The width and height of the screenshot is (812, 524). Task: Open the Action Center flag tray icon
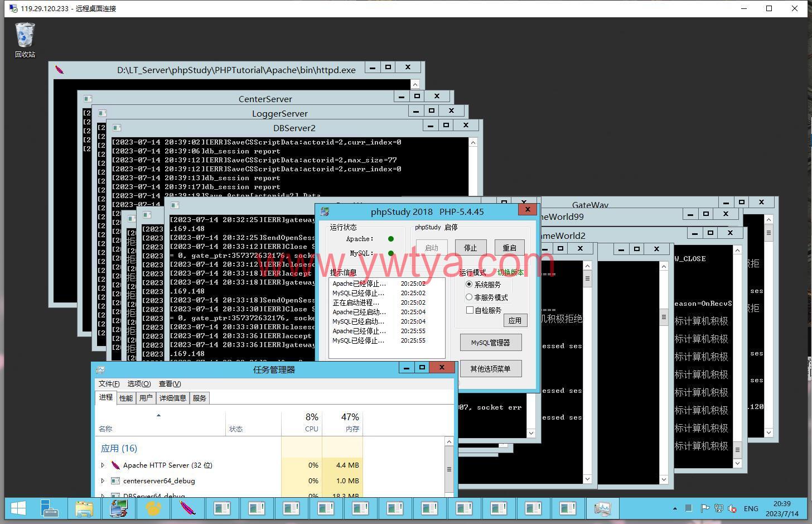coord(705,508)
